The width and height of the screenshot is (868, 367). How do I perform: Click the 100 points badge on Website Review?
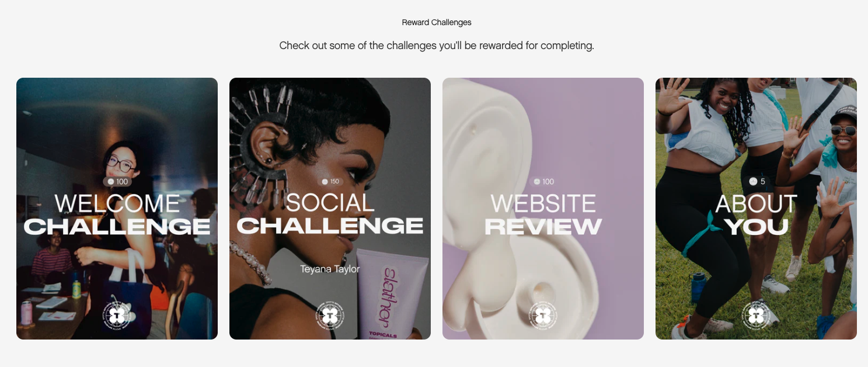pos(543,182)
